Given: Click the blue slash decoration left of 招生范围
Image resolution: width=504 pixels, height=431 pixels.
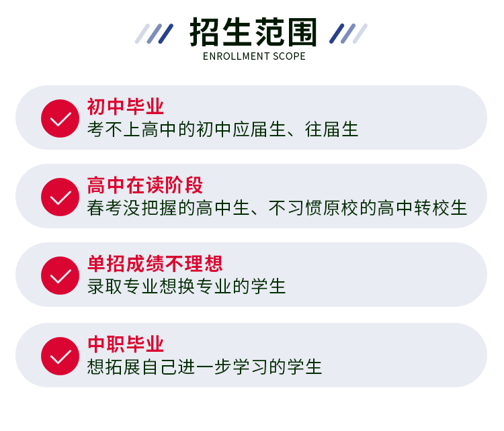Looking at the screenshot, I should (x=154, y=34).
